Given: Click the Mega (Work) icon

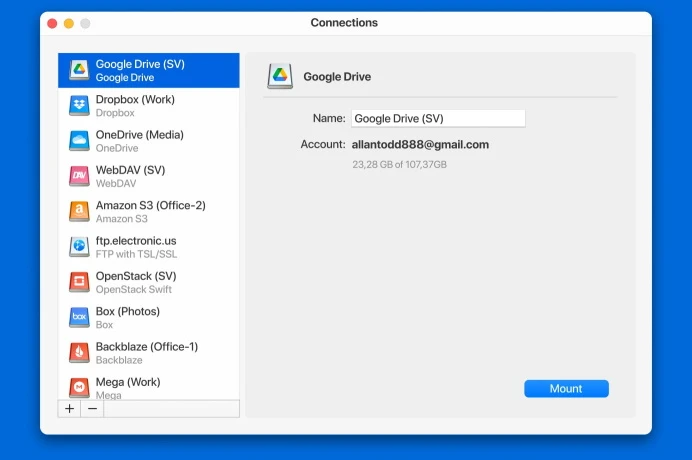Looking at the screenshot, I should 79,386.
